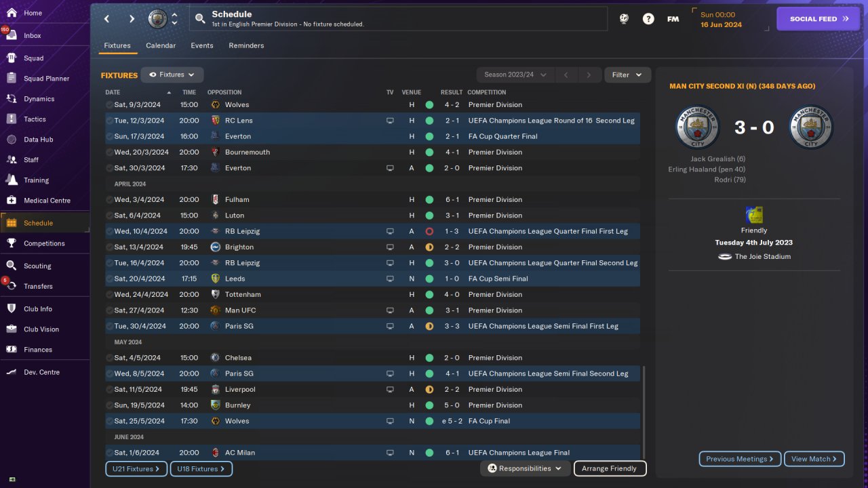Click the RC Lens club badge
This screenshot has height=488, width=868.
pyautogui.click(x=215, y=121)
